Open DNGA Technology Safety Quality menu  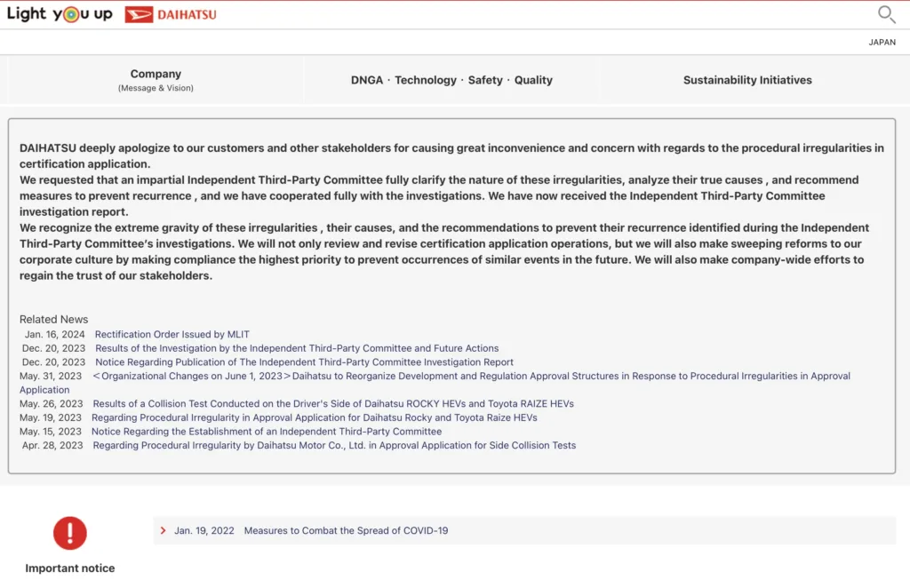coord(451,80)
